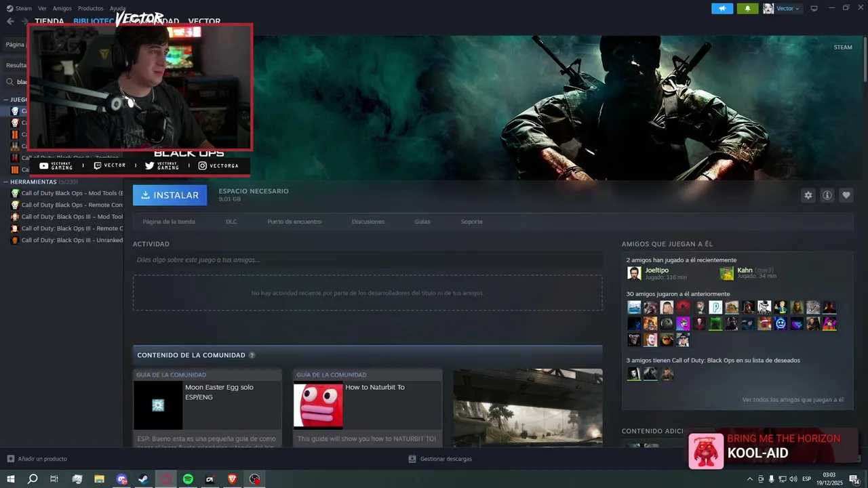
Task: Click the blue INSTALAR button
Action: tap(170, 195)
